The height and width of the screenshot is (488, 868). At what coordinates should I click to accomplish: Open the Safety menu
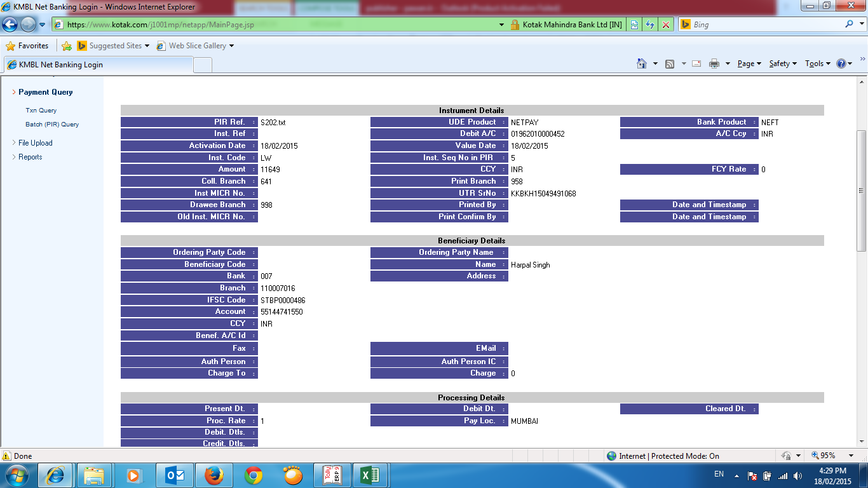(783, 64)
